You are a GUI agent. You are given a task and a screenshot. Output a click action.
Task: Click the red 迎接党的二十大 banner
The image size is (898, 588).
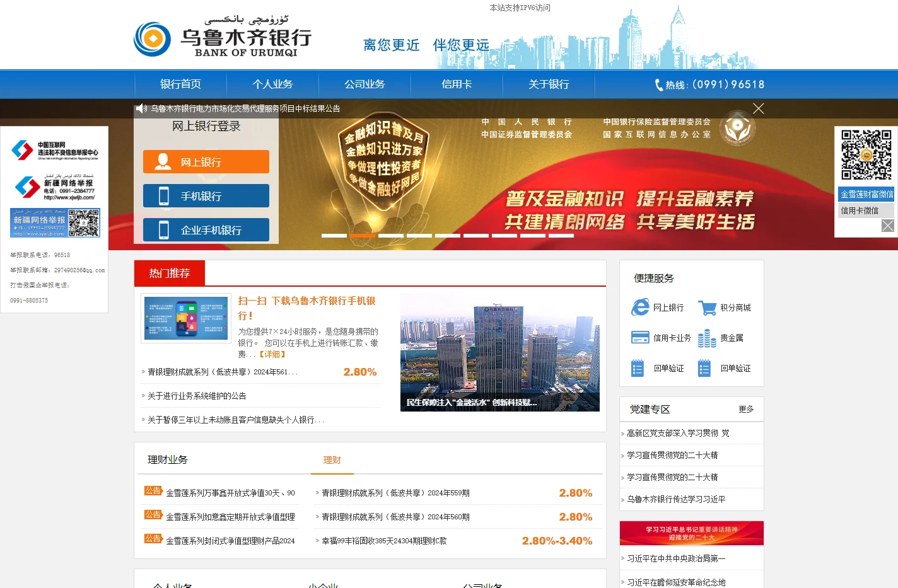coord(692,533)
